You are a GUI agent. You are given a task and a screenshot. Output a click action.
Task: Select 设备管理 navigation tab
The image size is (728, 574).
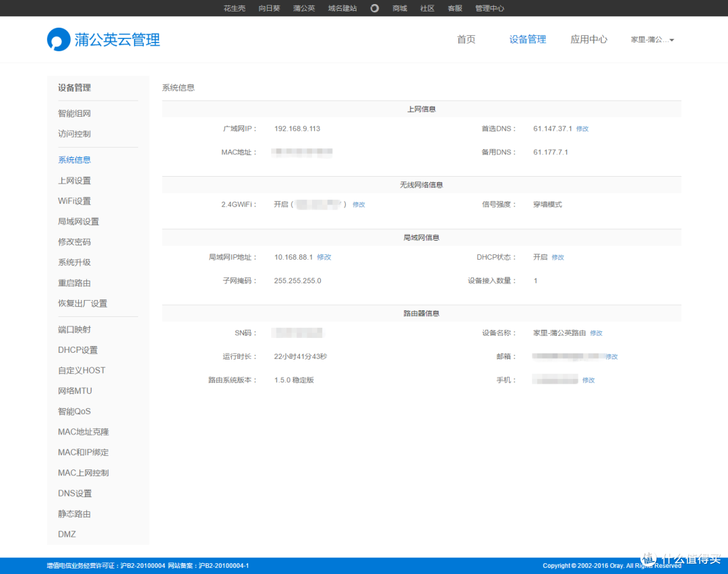click(x=527, y=40)
